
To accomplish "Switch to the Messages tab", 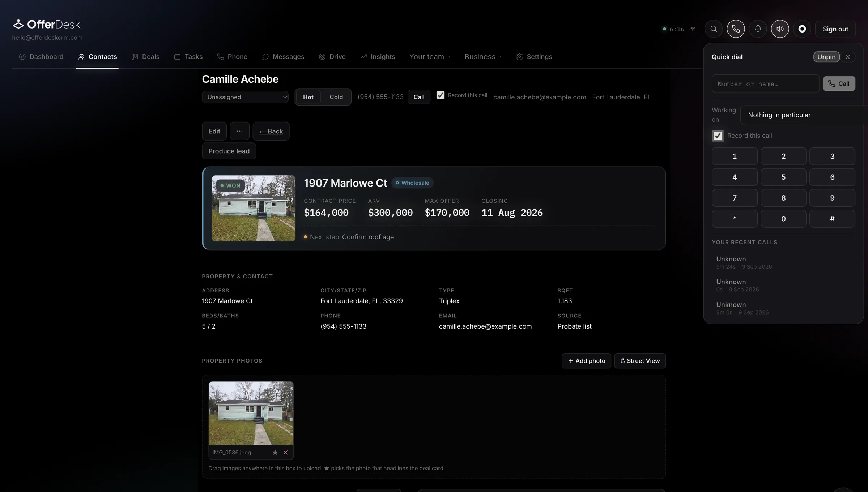I will (283, 57).
